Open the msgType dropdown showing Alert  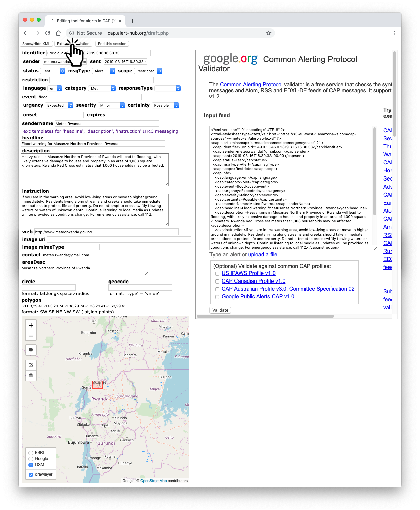click(x=104, y=71)
